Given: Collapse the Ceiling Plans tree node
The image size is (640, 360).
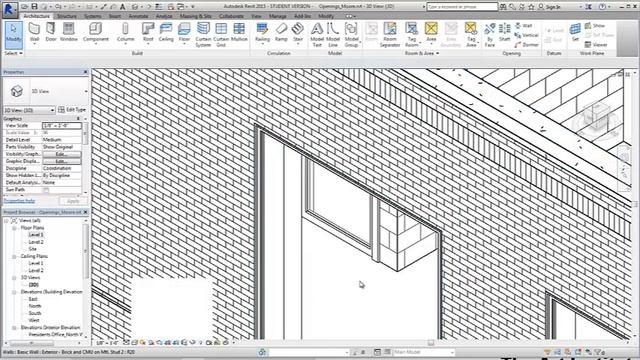Looking at the screenshot, I should [14, 256].
